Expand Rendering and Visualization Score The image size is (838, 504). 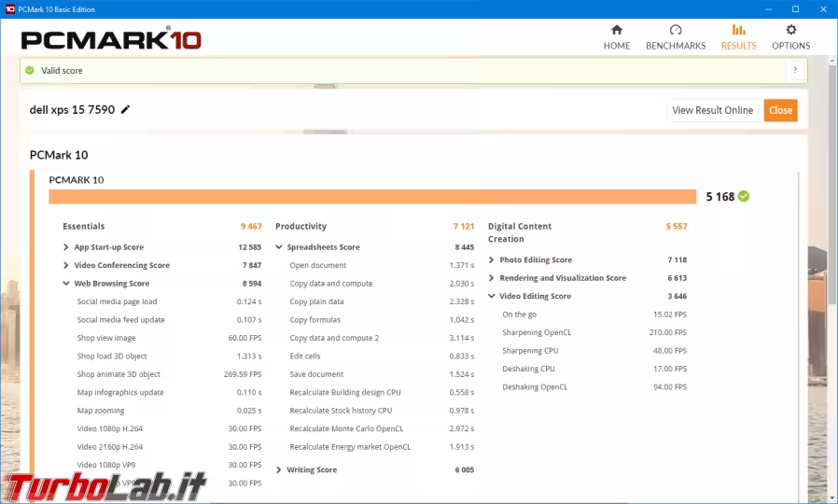coord(491,278)
